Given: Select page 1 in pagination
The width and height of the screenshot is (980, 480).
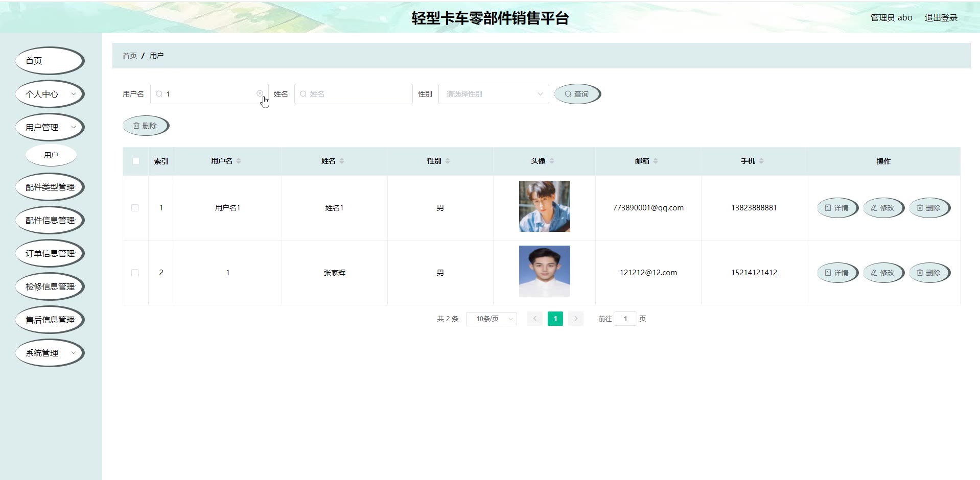Looking at the screenshot, I should point(555,319).
